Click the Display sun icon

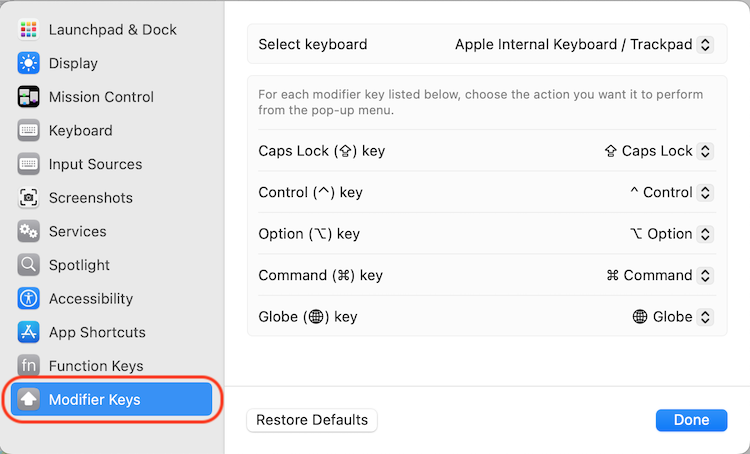click(28, 63)
